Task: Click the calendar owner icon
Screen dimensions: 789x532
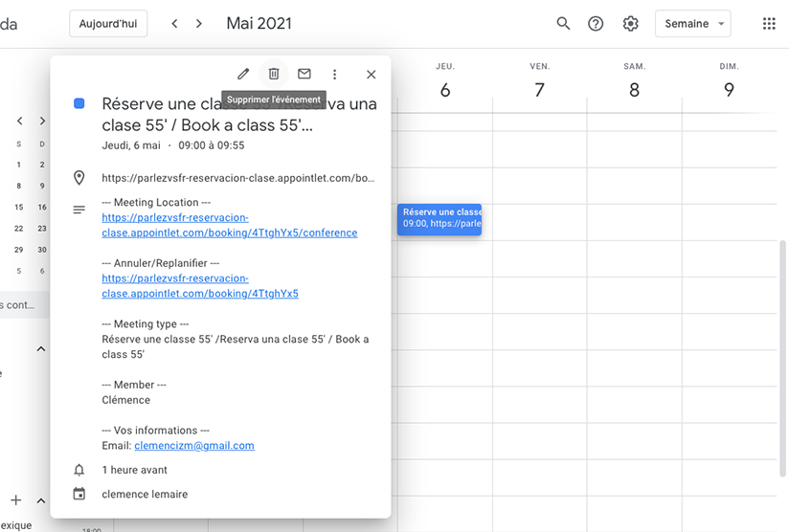Action: tap(79, 494)
